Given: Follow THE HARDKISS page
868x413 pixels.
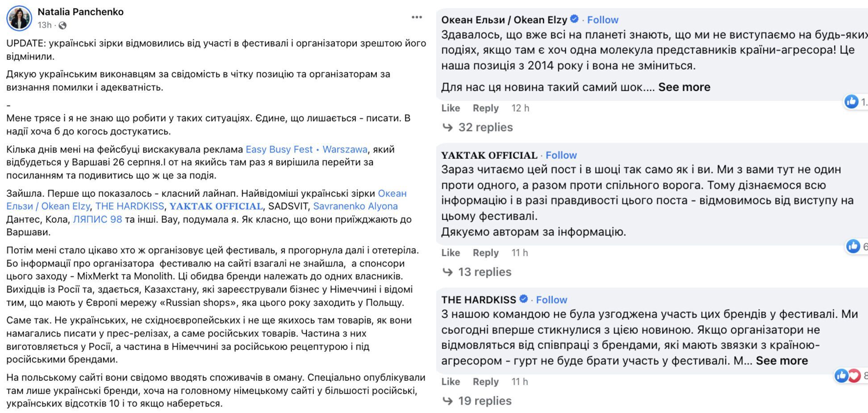Looking at the screenshot, I should tap(551, 300).
